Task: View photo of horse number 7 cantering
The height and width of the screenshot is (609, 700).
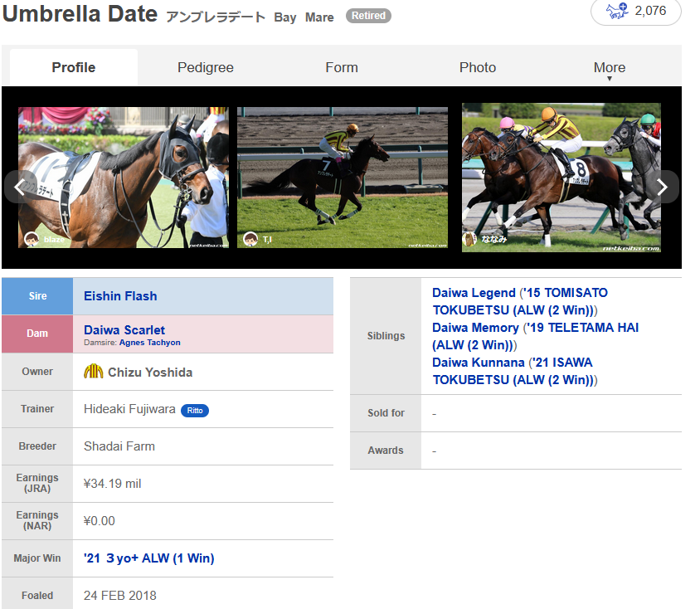Action: coord(343,178)
